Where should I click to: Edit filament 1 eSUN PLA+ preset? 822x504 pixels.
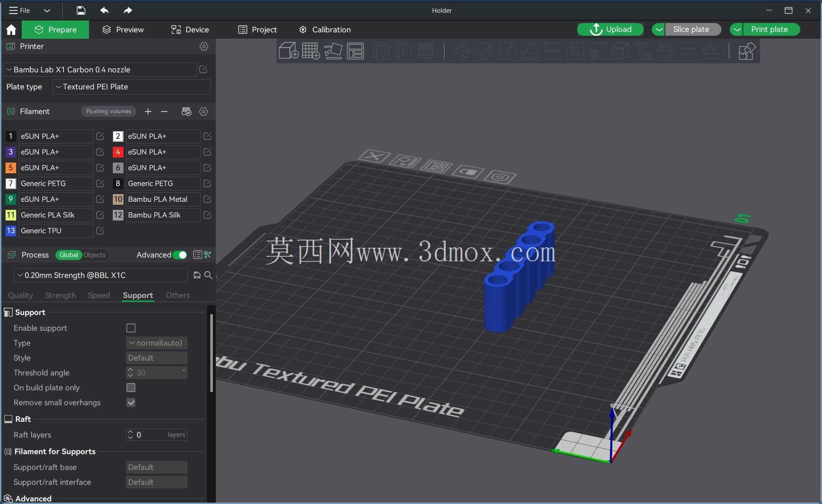click(100, 136)
